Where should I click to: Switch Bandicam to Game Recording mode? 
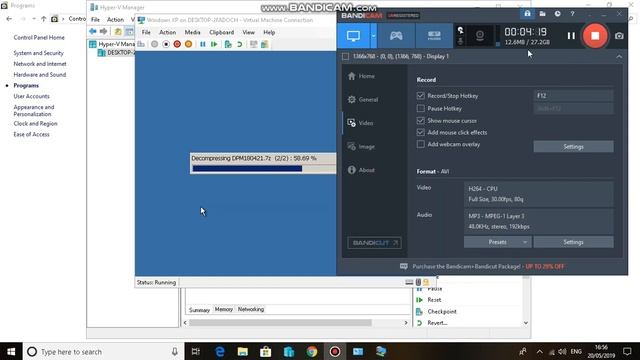pos(396,36)
